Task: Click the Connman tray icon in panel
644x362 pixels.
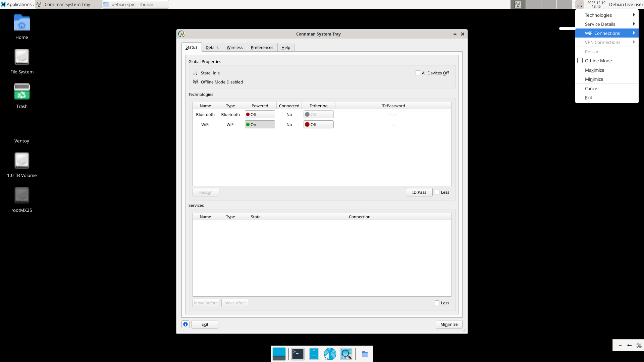Action: click(579, 4)
